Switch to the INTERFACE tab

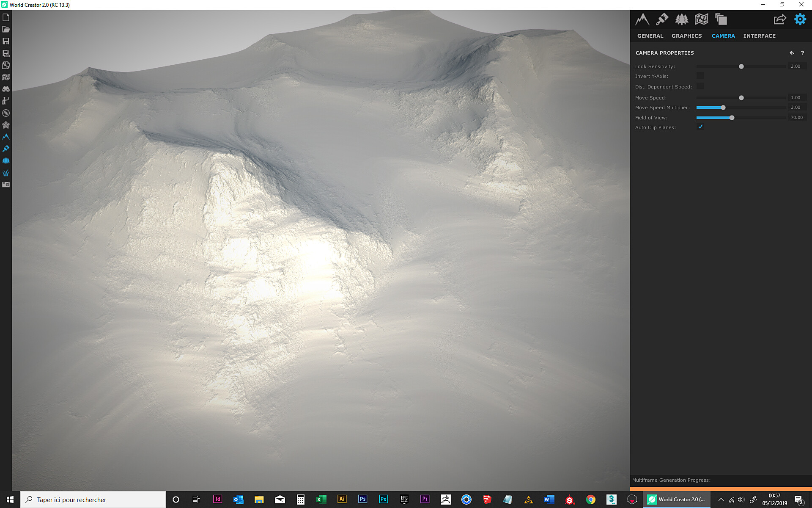pyautogui.click(x=759, y=36)
